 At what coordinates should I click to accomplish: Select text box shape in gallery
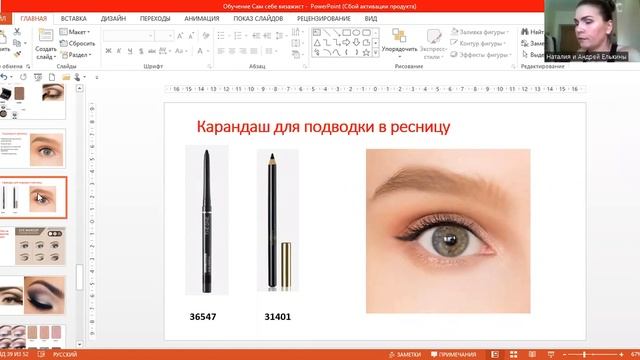[x=317, y=33]
